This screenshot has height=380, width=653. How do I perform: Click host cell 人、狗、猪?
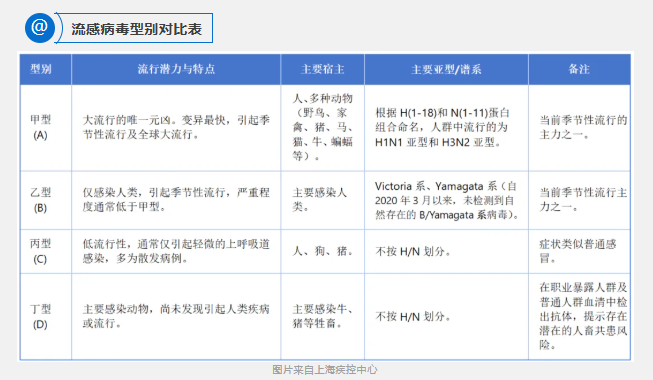(x=323, y=251)
